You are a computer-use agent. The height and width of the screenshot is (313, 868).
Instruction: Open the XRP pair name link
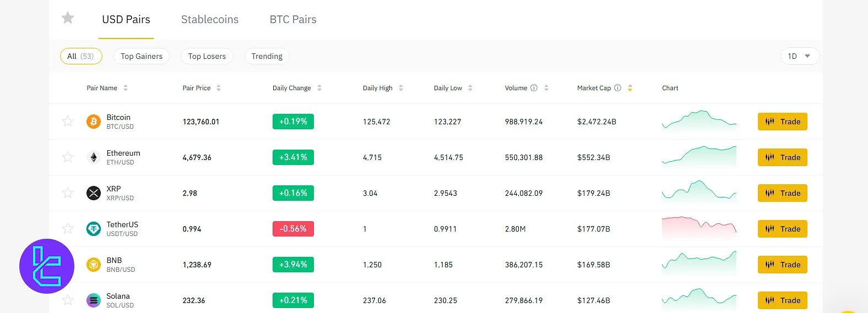point(113,189)
